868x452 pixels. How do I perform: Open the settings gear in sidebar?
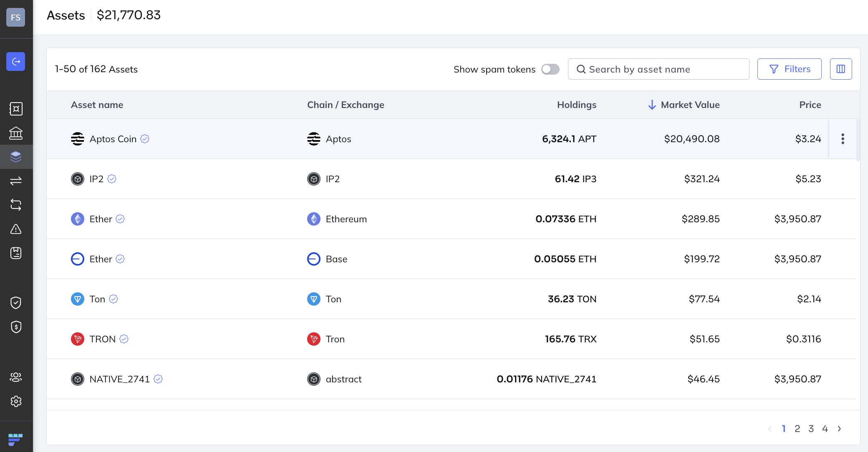16,401
